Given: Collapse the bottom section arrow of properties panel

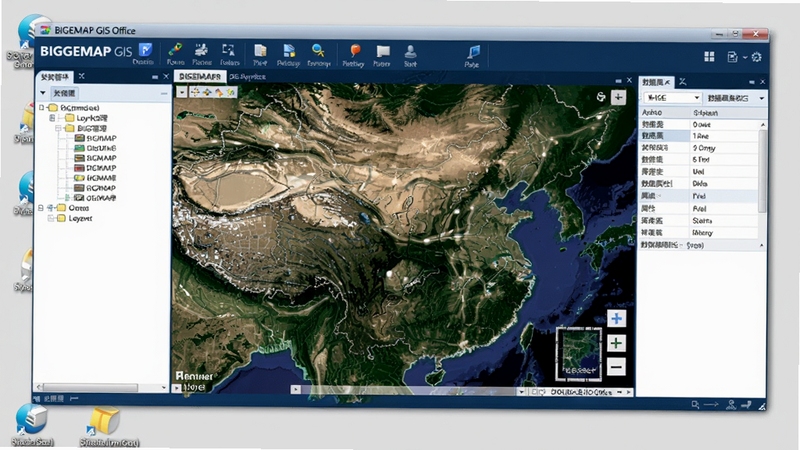Looking at the screenshot, I should pyautogui.click(x=762, y=245).
